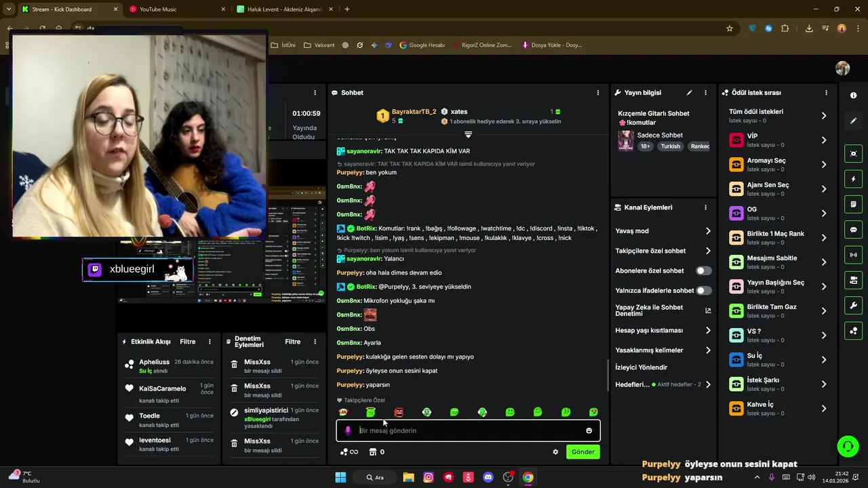
Task: Open Yayın bilgisi three-dot menu
Action: (705, 93)
